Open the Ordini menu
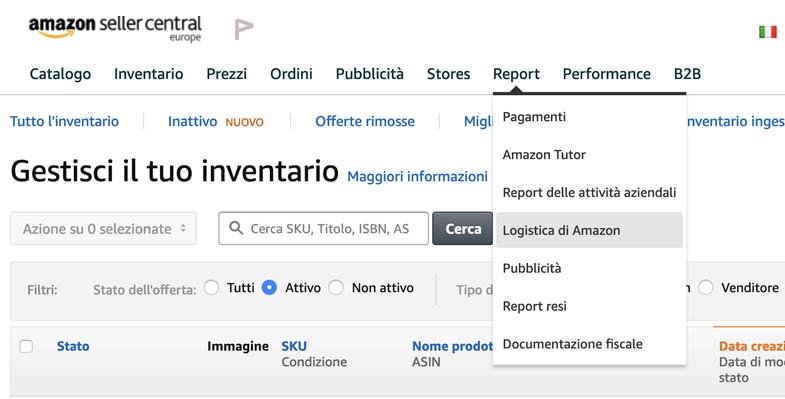Screen dimensions: 785x399 pos(291,74)
